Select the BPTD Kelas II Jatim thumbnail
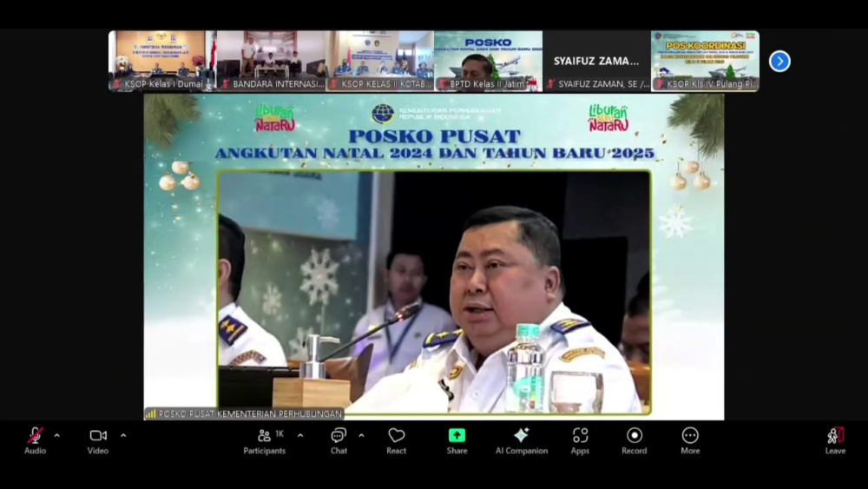The width and height of the screenshot is (868, 489). [x=488, y=60]
